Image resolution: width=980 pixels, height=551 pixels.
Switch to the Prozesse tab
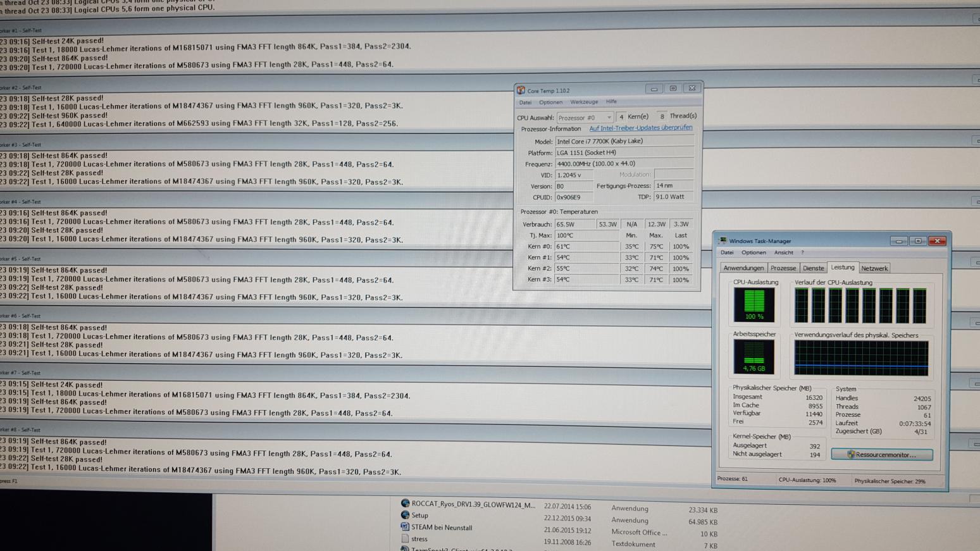click(x=783, y=268)
